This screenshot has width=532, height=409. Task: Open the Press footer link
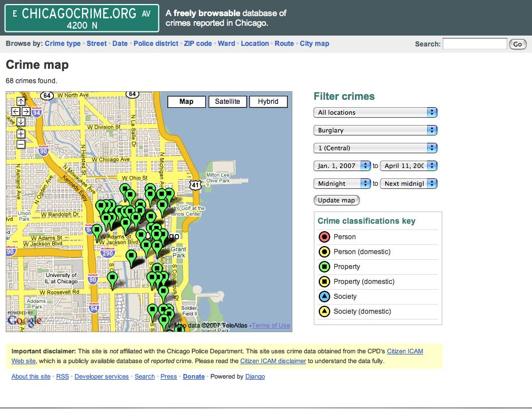[169, 376]
